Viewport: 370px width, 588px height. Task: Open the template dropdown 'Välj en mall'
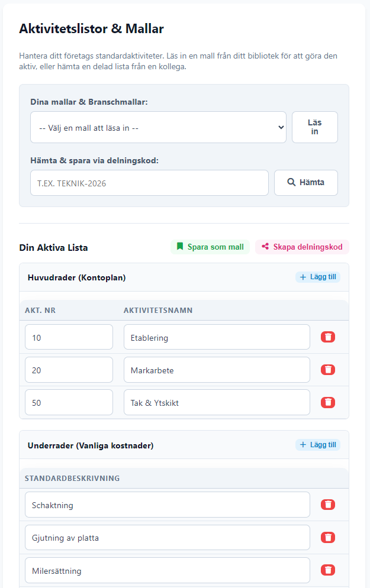pyautogui.click(x=158, y=127)
